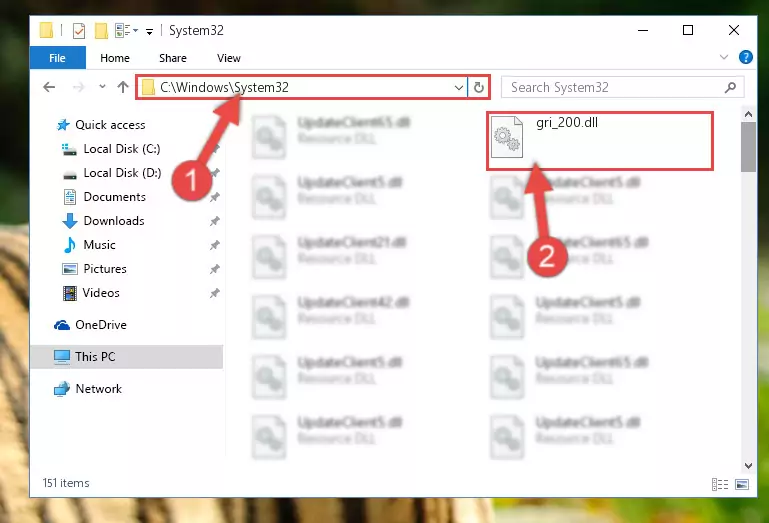Open the Pictures folder in the sidebar
The image size is (769, 523).
tap(105, 269)
